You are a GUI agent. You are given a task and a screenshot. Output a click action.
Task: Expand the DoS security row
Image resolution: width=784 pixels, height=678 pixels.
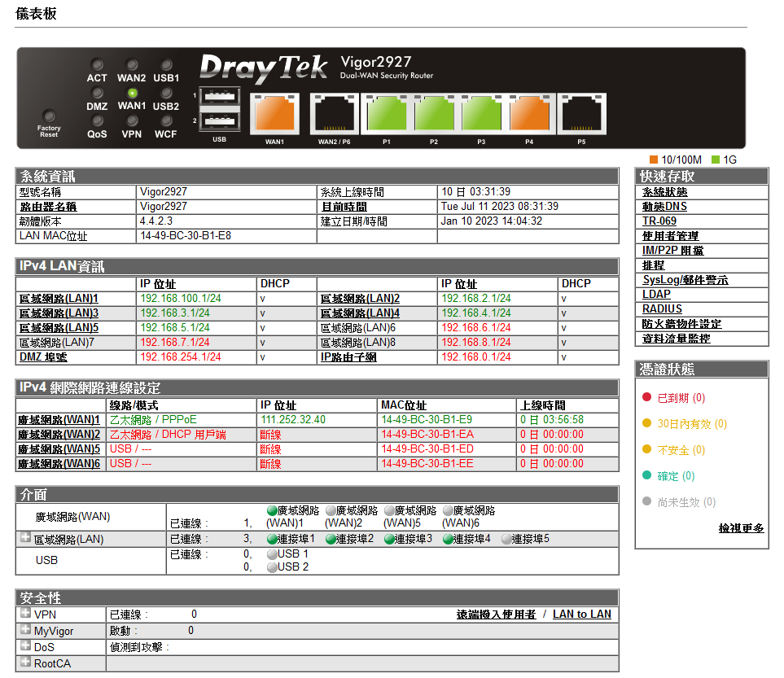(26, 646)
